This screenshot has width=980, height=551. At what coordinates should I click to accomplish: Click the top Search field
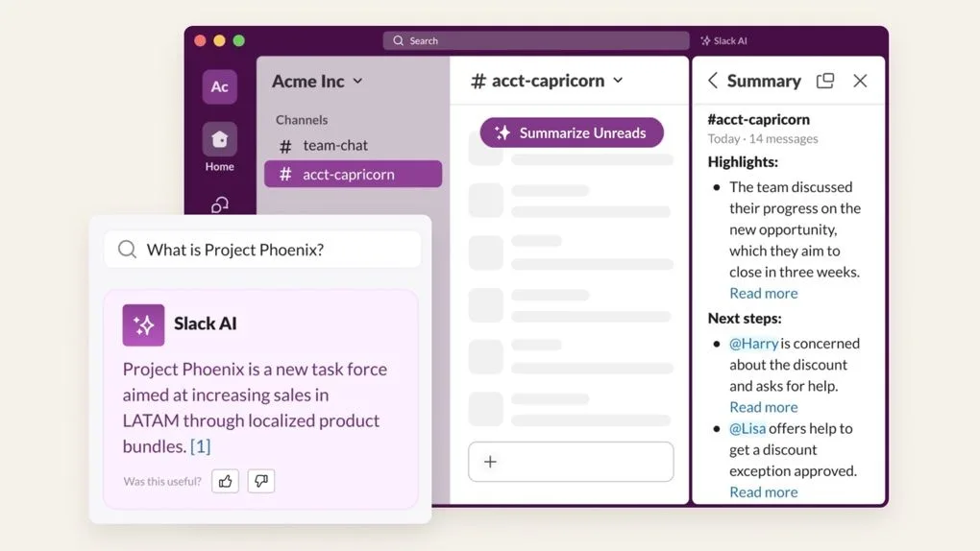pos(536,40)
